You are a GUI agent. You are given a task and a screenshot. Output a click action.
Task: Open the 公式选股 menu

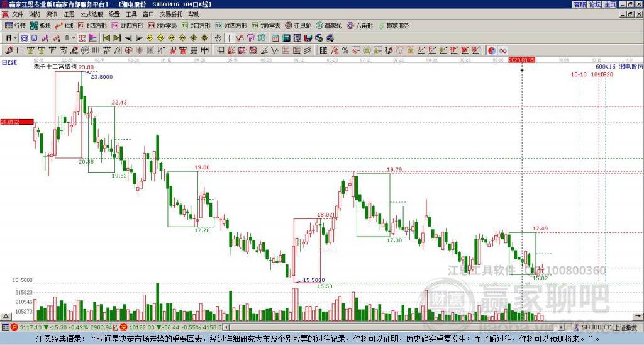(92, 14)
